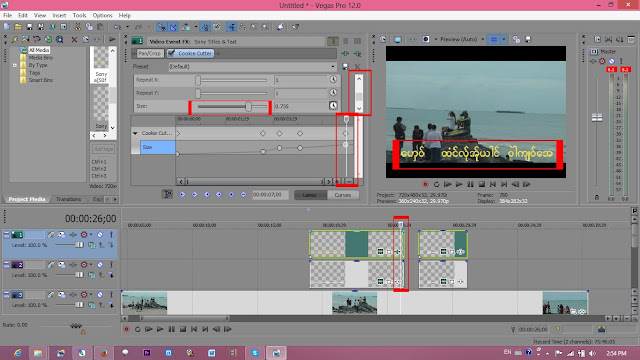This screenshot has height=360, width=640.
Task: Click the Save Preset floppy icon
Action: (x=345, y=67)
